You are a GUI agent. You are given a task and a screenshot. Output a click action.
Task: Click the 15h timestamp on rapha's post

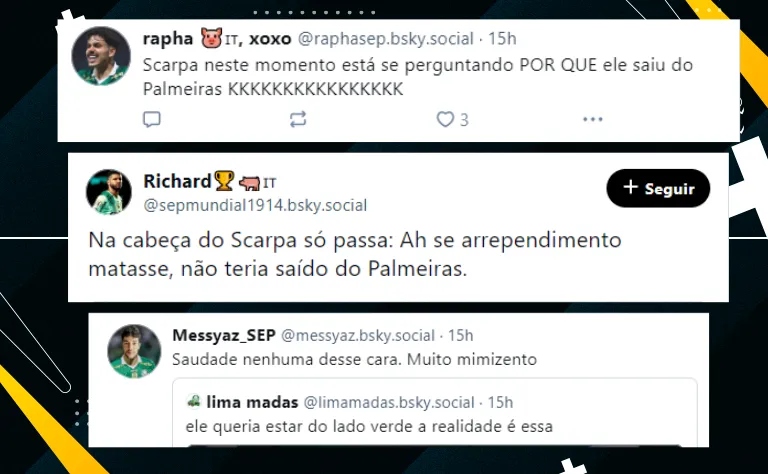pyautogui.click(x=502, y=39)
